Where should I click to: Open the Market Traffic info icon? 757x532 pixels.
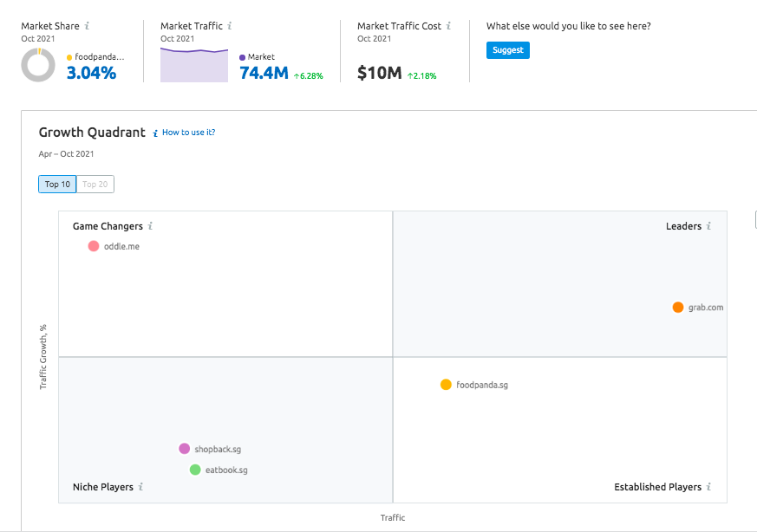229,26
